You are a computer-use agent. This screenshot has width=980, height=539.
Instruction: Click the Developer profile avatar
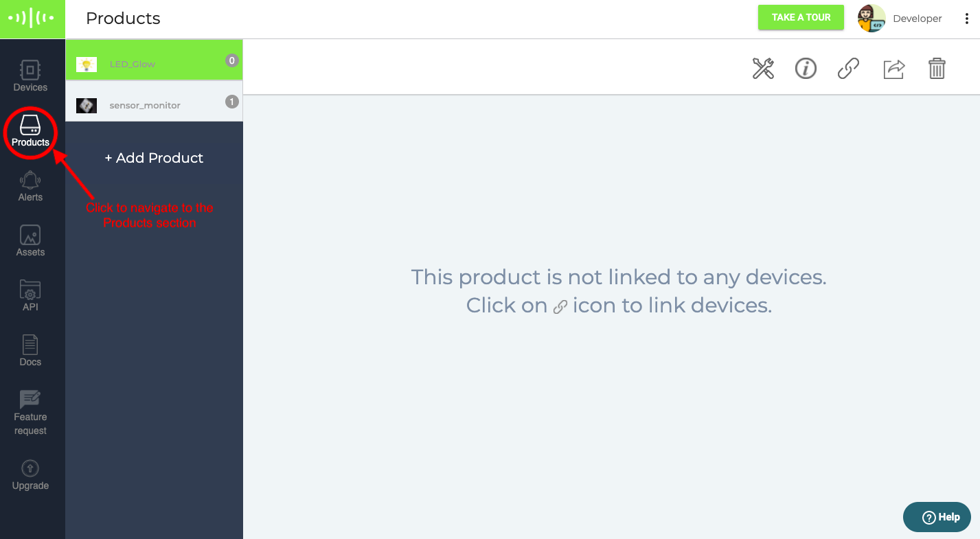[x=871, y=19]
